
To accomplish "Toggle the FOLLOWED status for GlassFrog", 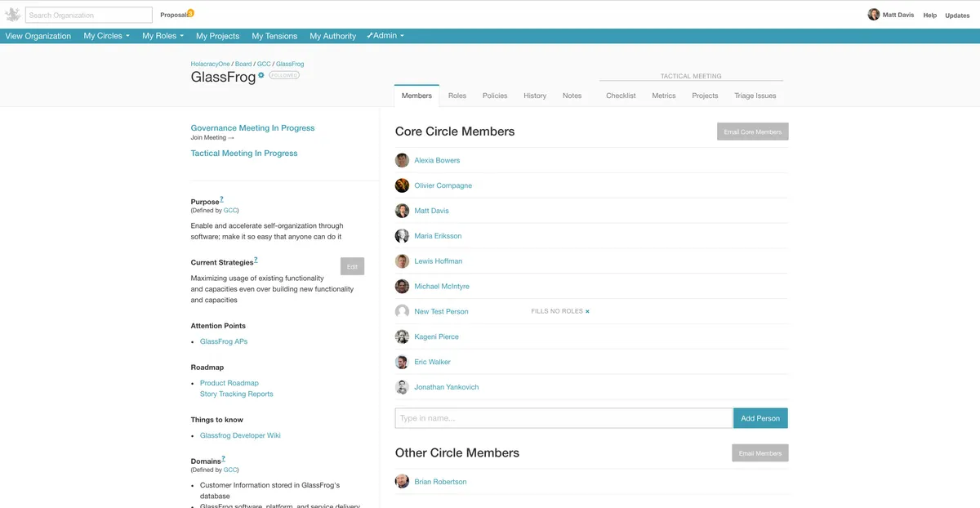I will 286,74.
